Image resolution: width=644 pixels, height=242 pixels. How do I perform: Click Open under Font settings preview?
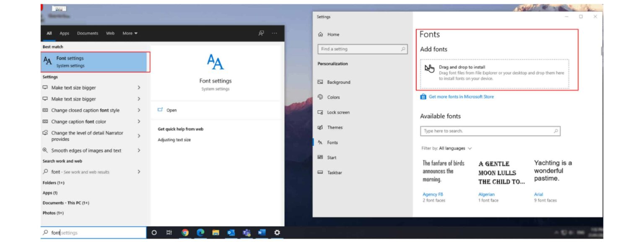click(171, 110)
